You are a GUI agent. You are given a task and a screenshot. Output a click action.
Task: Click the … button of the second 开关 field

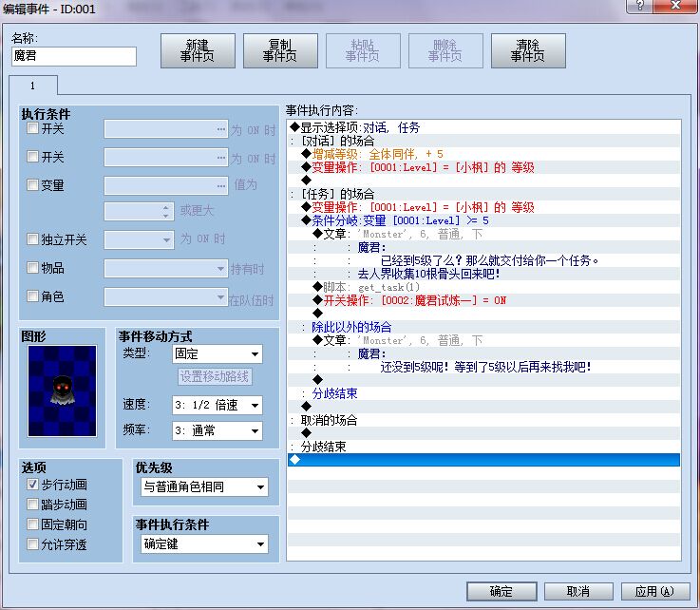tap(221, 157)
